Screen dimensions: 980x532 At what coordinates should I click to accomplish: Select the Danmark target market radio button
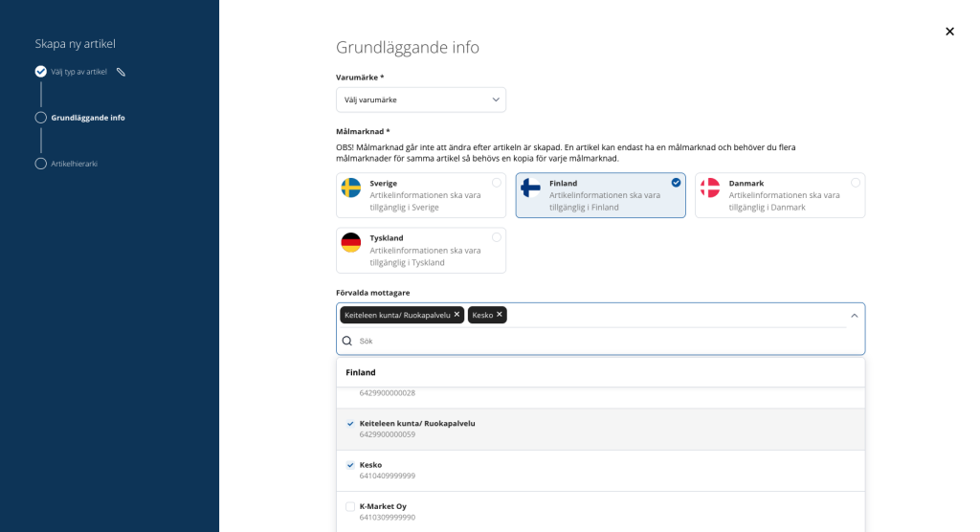pyautogui.click(x=855, y=183)
